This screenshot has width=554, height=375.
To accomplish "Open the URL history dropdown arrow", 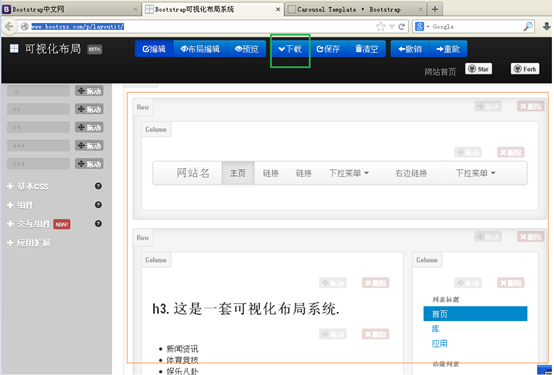I will coord(391,27).
